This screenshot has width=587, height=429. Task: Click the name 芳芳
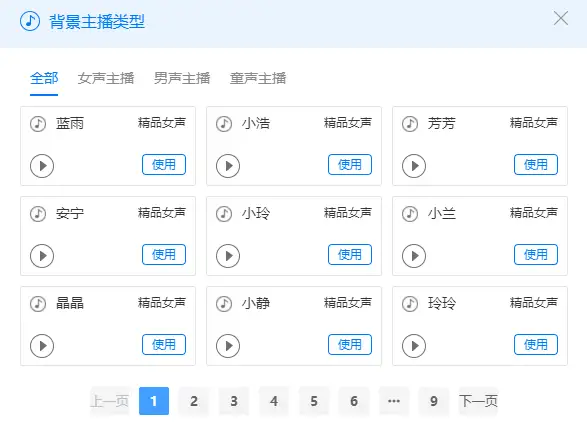442,124
